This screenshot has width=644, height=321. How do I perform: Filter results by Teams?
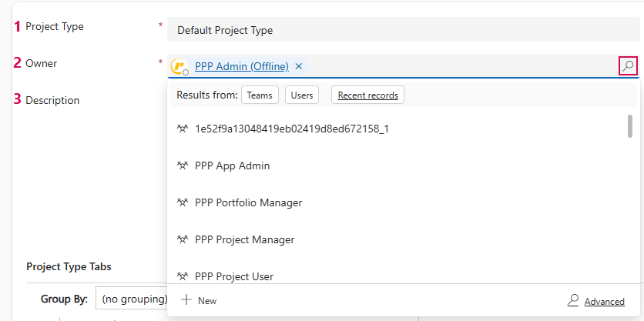260,95
